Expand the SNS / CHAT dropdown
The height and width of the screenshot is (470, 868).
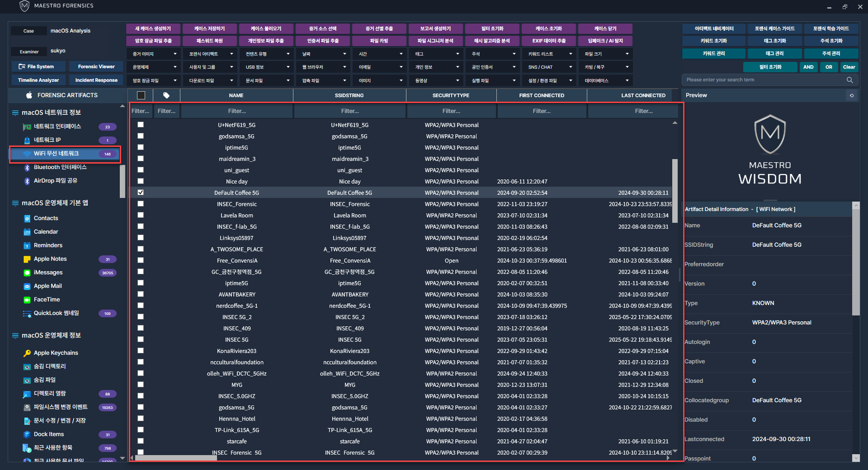click(x=549, y=67)
